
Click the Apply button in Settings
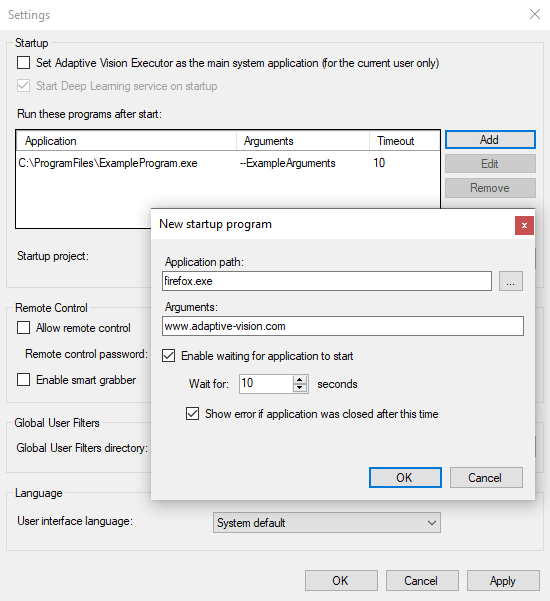[503, 581]
